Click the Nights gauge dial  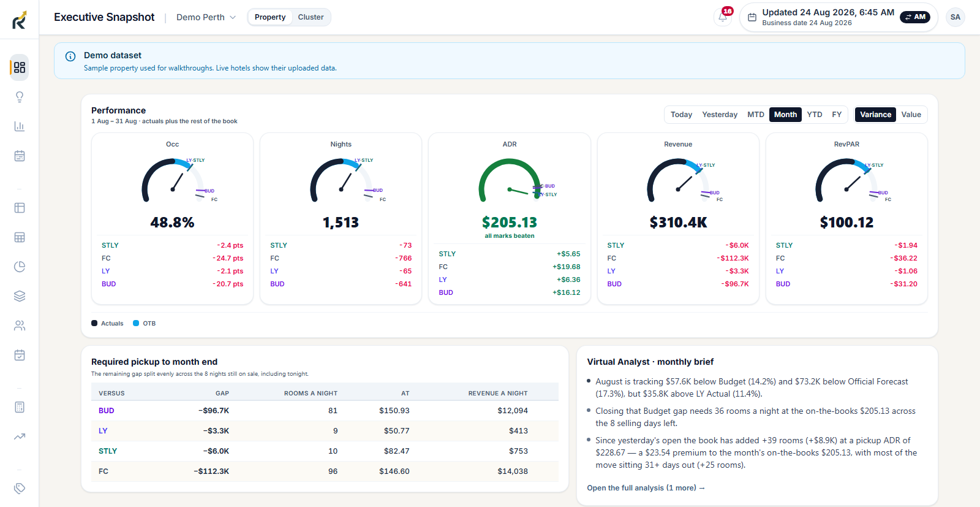[x=341, y=180]
